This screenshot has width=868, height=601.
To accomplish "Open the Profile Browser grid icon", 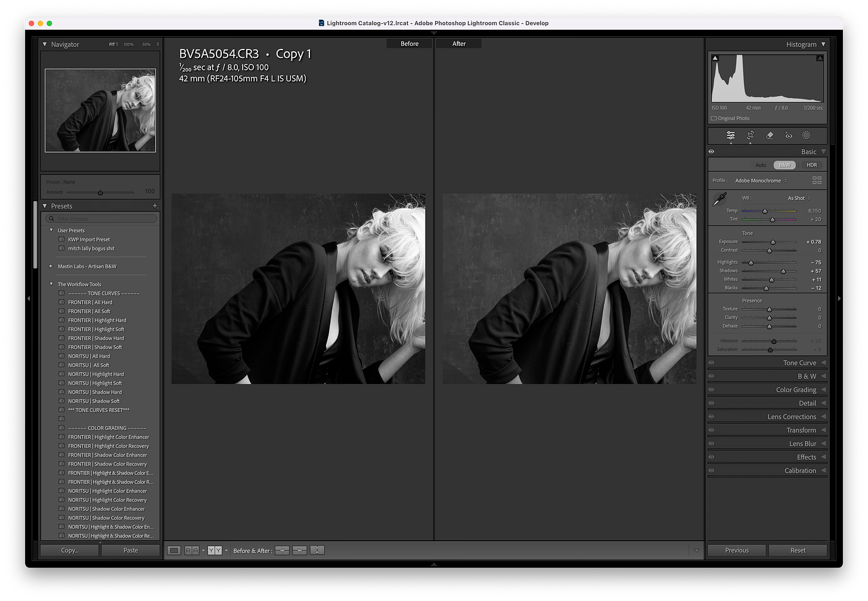I will pos(817,180).
